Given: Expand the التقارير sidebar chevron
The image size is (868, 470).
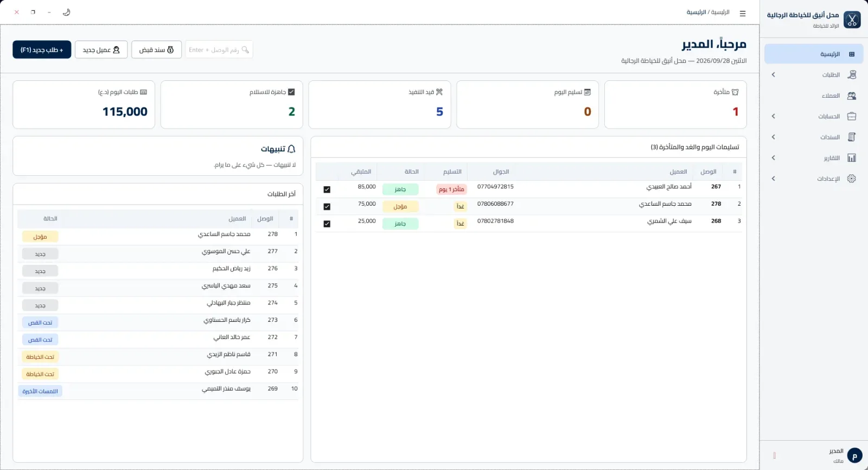Looking at the screenshot, I should [774, 158].
